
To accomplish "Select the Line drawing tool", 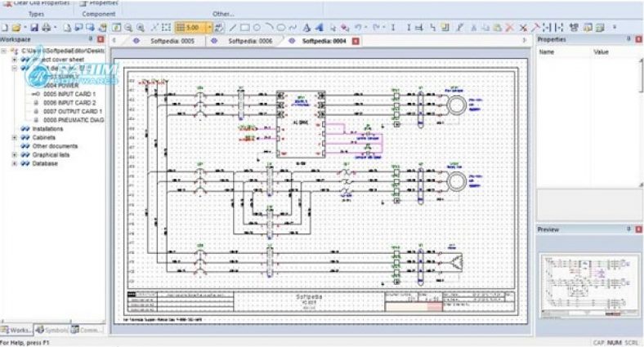I will point(233,28).
